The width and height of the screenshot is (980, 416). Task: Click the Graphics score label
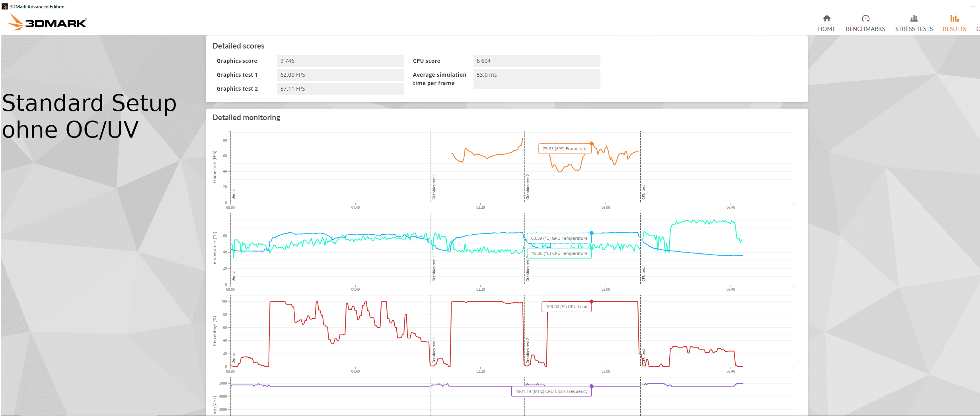[237, 61]
